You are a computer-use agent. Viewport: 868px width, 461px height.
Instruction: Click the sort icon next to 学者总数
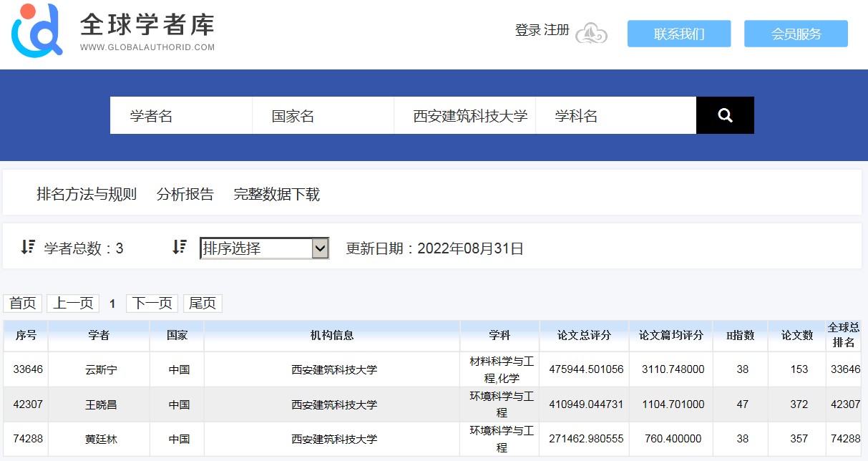point(28,248)
